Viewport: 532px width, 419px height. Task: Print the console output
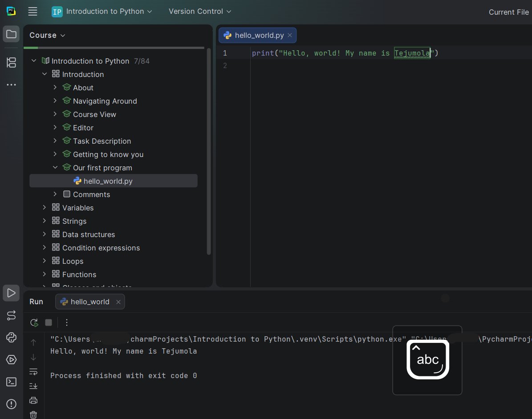tap(33, 400)
